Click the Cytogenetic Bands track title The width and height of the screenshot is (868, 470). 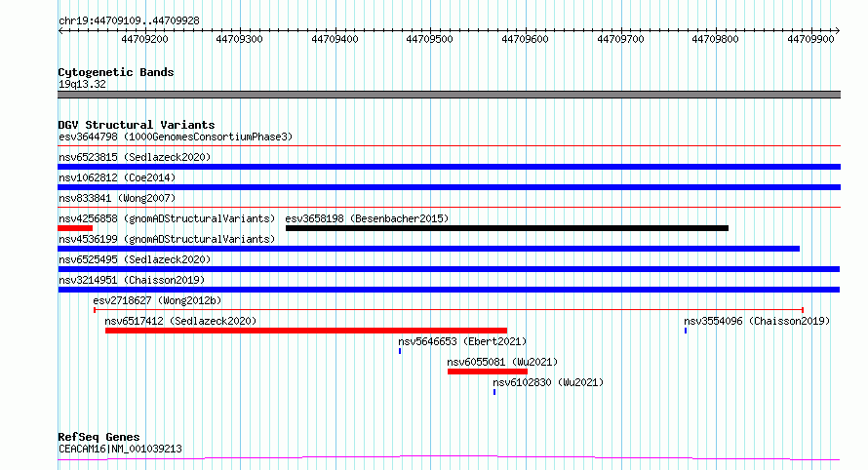point(116,72)
